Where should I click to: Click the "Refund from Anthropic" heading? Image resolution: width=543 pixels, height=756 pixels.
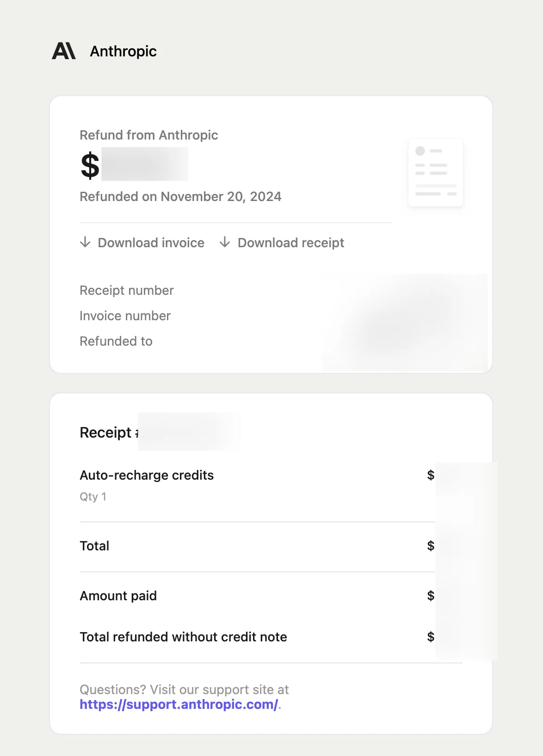coord(148,135)
